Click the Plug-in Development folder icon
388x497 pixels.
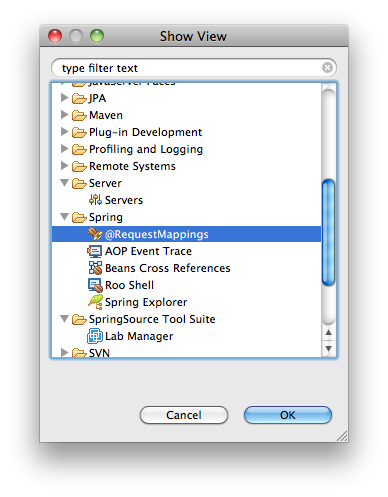pos(79,132)
